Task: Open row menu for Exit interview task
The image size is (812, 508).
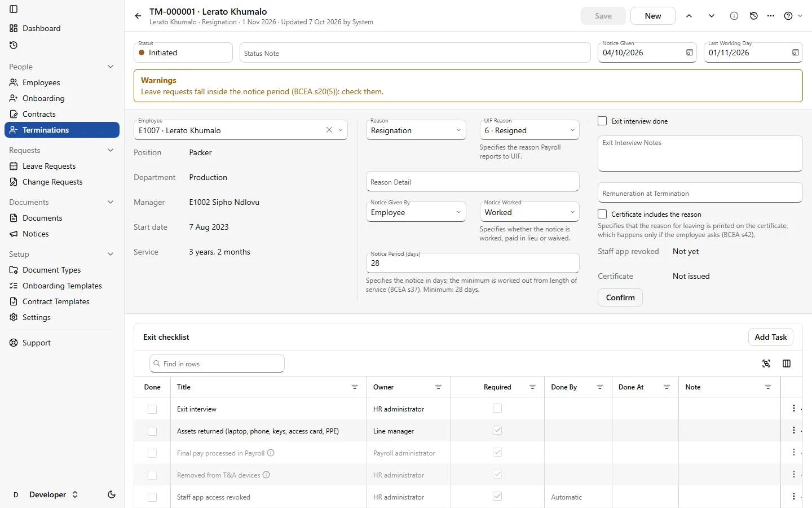Action: coord(794,408)
